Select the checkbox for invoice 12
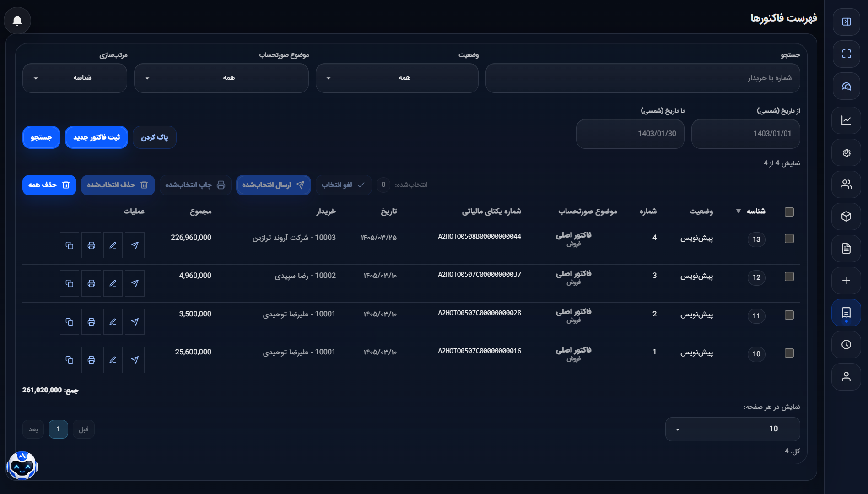Screen dimensions: 868x494 tap(789, 277)
